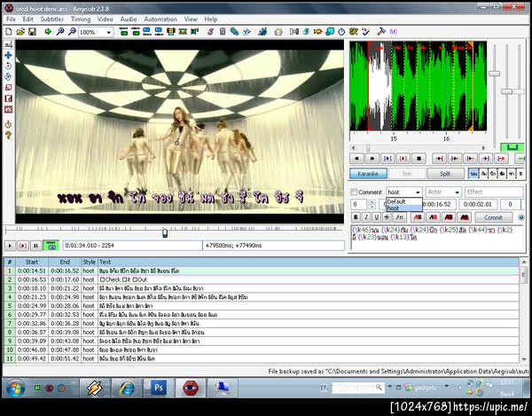Toggle bold formatting

point(356,217)
